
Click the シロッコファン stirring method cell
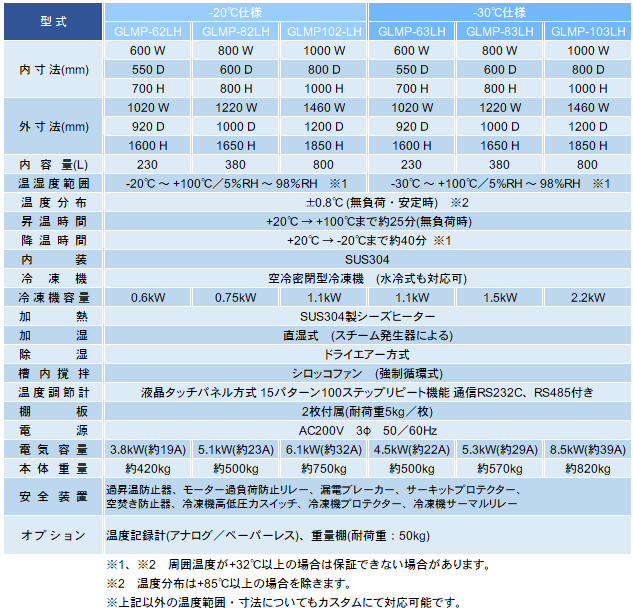(x=367, y=373)
